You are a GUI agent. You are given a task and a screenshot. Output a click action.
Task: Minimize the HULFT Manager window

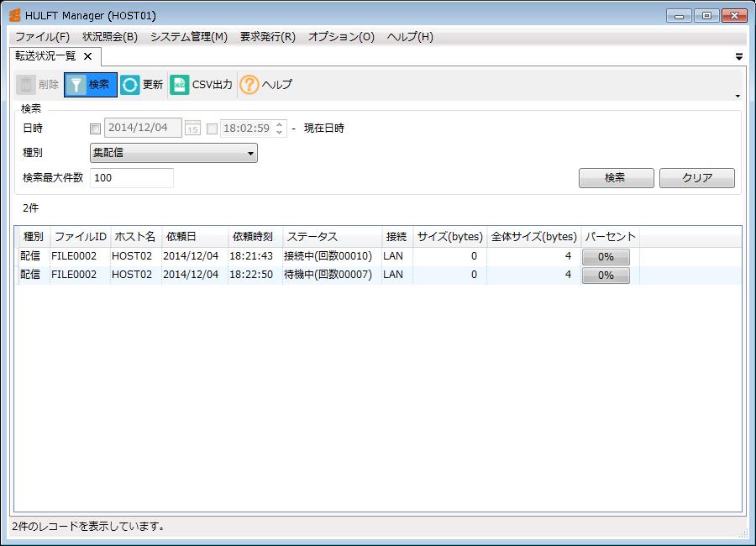pyautogui.click(x=680, y=16)
